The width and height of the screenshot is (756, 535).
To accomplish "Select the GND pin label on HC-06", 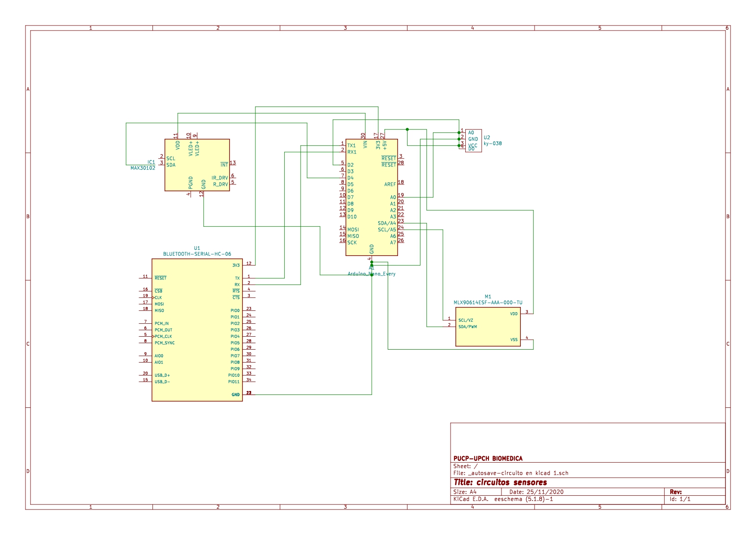I will coord(236,395).
